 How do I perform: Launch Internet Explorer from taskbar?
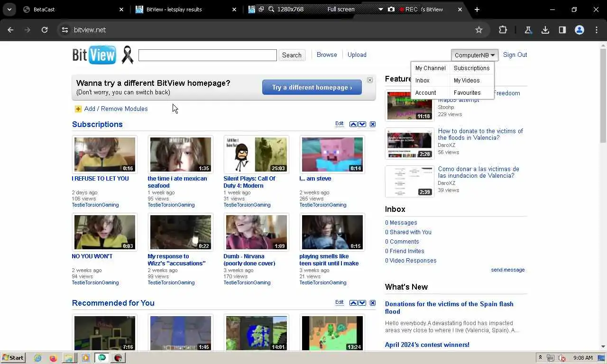[37, 358]
